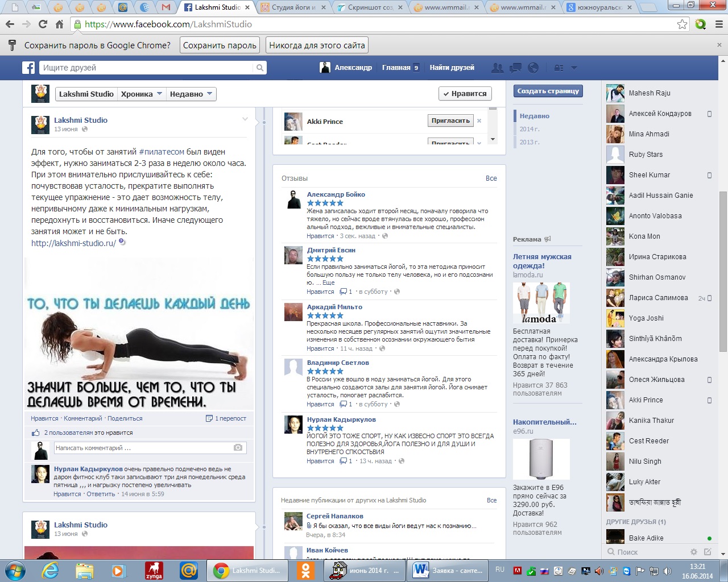Image resolution: width=728 pixels, height=582 pixels.
Task: Open Zynga app in taskbar
Action: click(x=154, y=570)
